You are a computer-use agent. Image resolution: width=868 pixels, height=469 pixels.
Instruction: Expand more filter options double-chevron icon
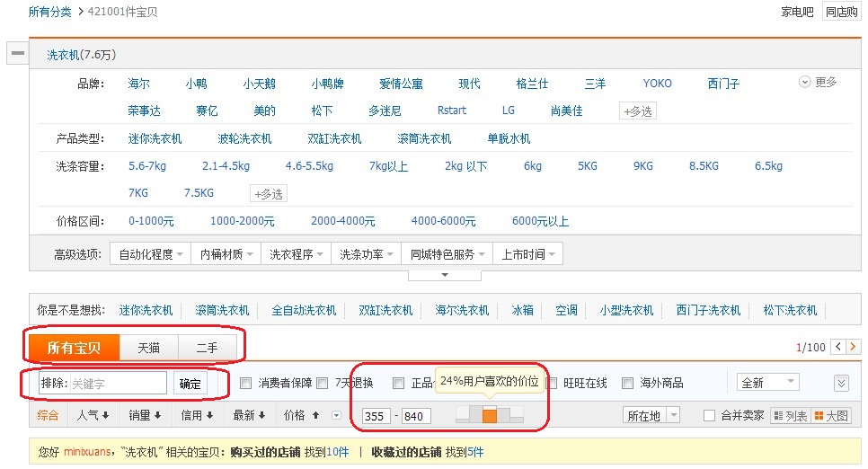(841, 383)
